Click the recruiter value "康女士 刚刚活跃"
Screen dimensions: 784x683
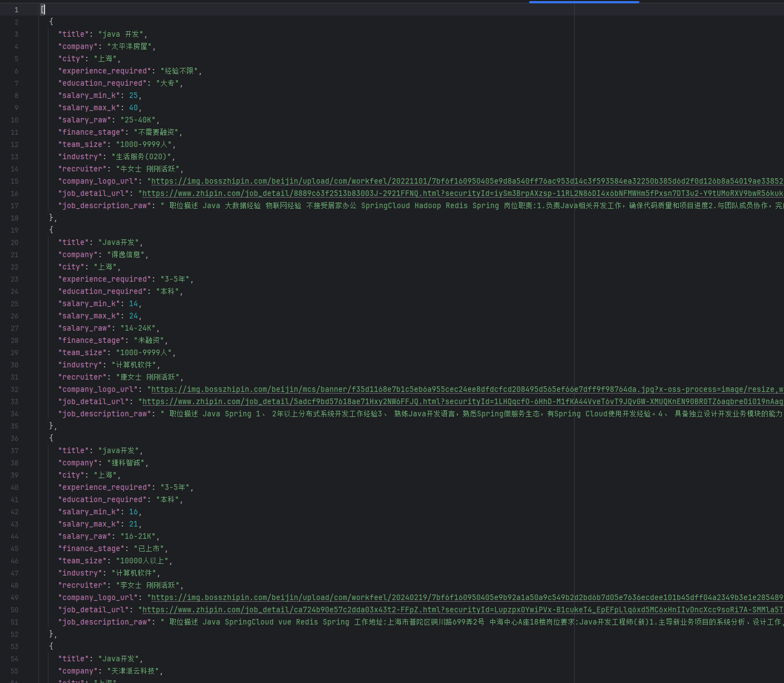pos(147,377)
